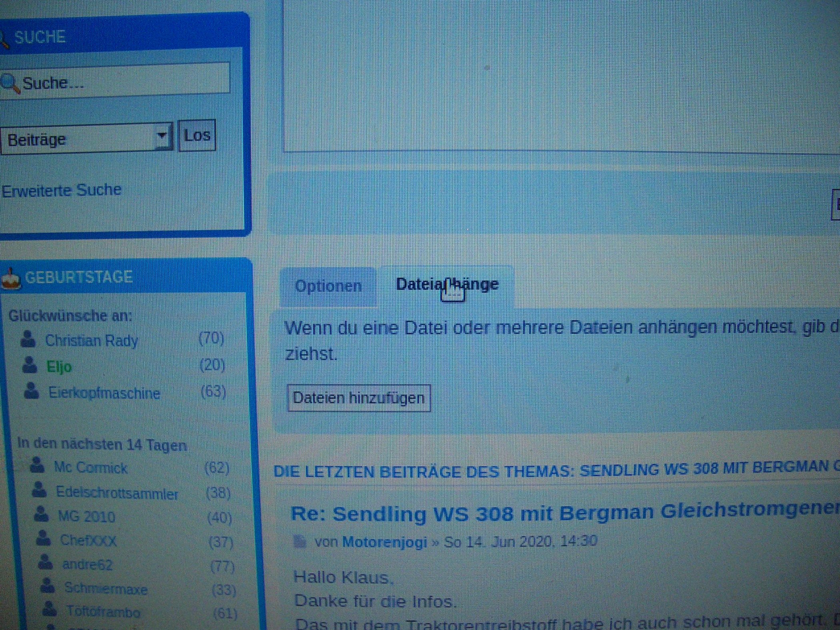Open Motorenjogi user profile link
The height and width of the screenshot is (630, 840).
click(385, 542)
